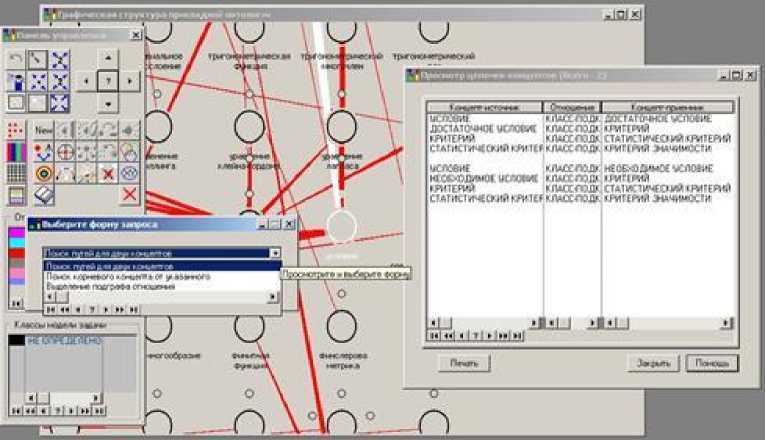
Task: Click the blue circle with wavy line icon
Action: click(x=129, y=174)
